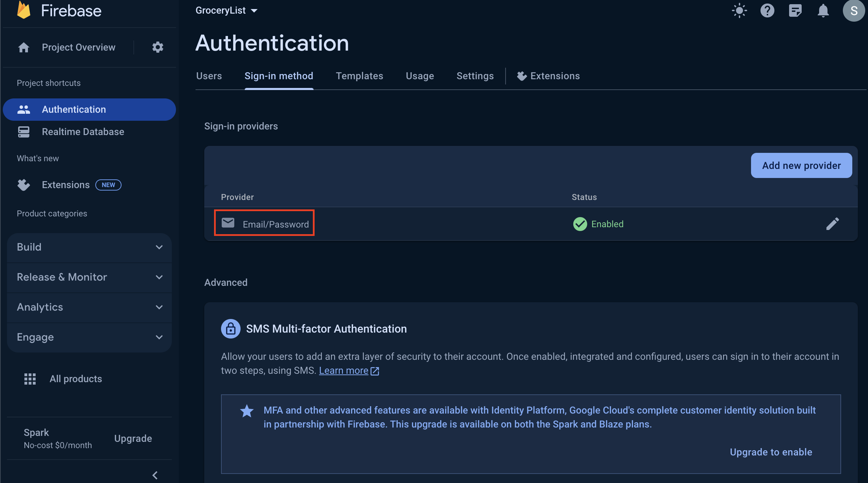Screen dimensions: 868x483
Task: Open the Settings tab
Action: (x=475, y=76)
